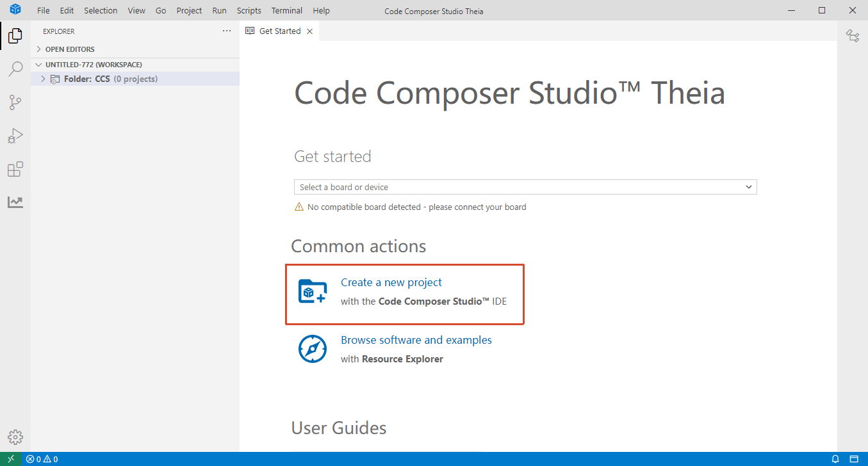Open the chart graph view icon
Screen dimensions: 868x466
(15, 202)
